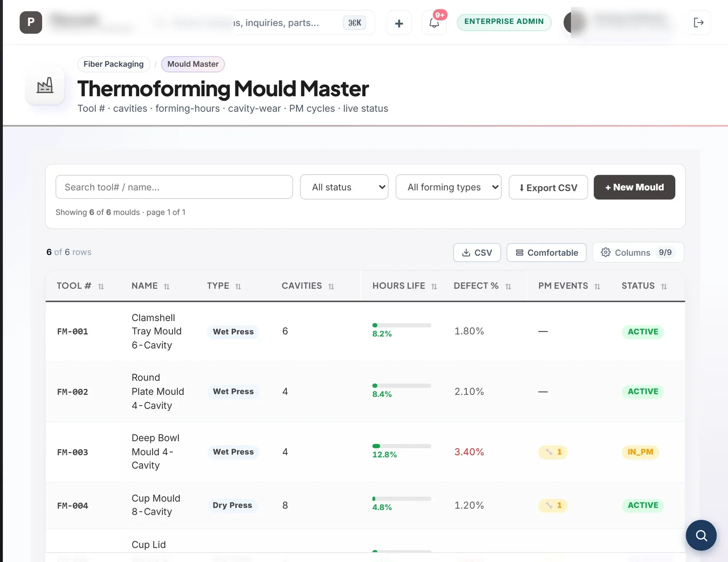Click the hours life bar for FM-001
The image size is (728, 562).
[402, 325]
